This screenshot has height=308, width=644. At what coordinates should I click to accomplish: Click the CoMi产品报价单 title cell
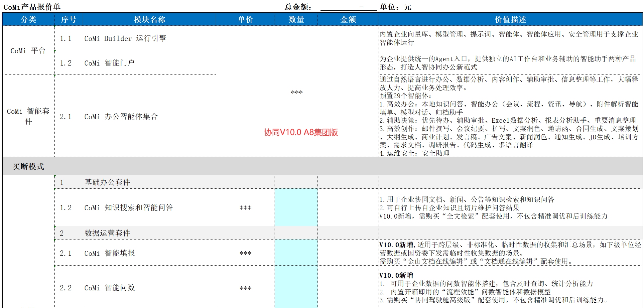click(32, 7)
